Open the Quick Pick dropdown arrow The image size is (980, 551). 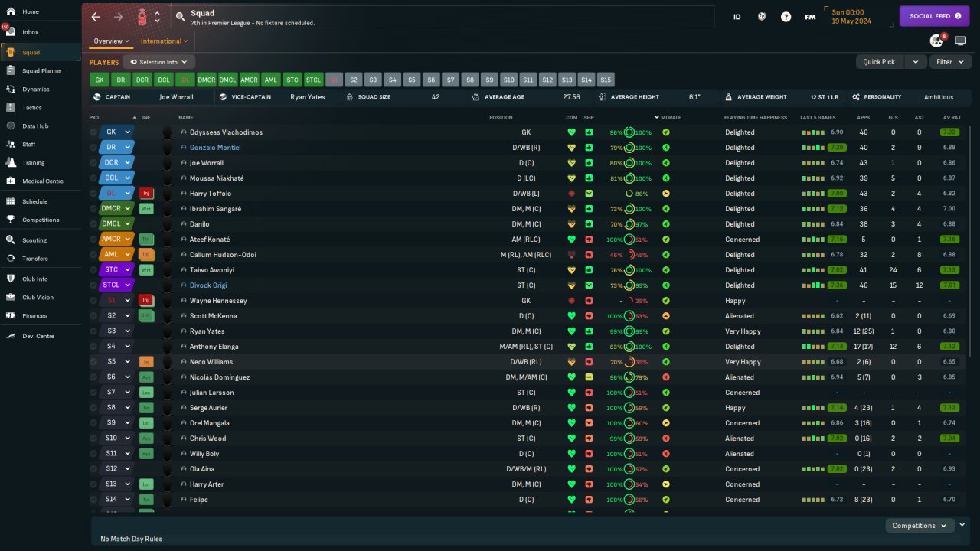pyautogui.click(x=915, y=62)
